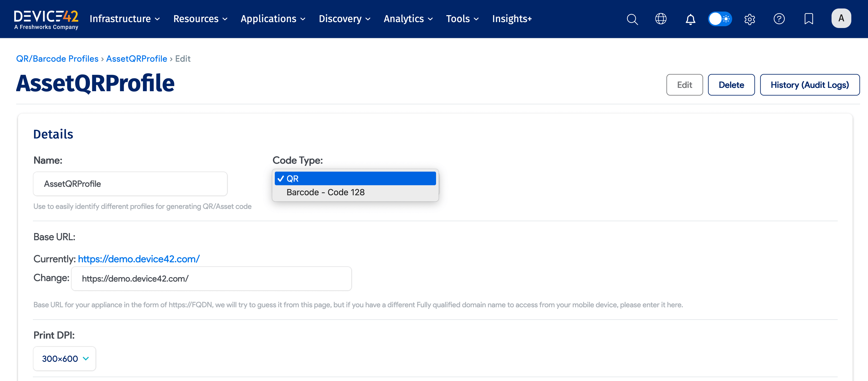Image resolution: width=868 pixels, height=381 pixels.
Task: Go to QR/Barcode Profiles breadcrumb
Action: 57,59
